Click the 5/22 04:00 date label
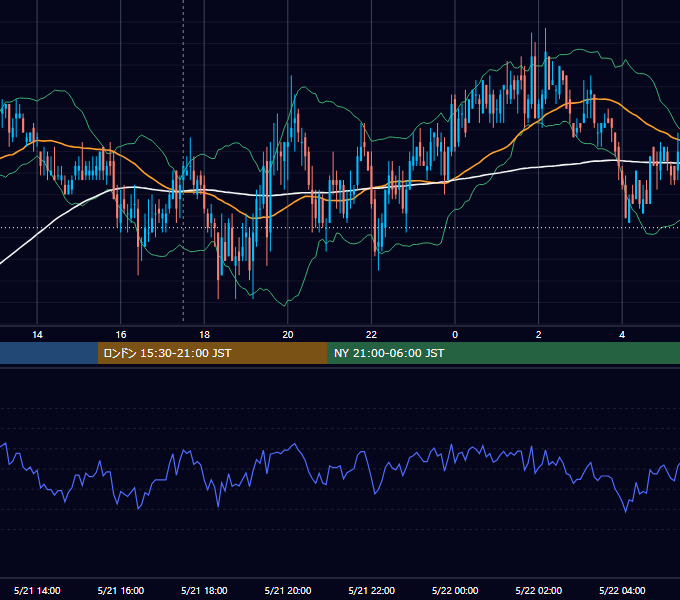680x600 pixels. (622, 590)
